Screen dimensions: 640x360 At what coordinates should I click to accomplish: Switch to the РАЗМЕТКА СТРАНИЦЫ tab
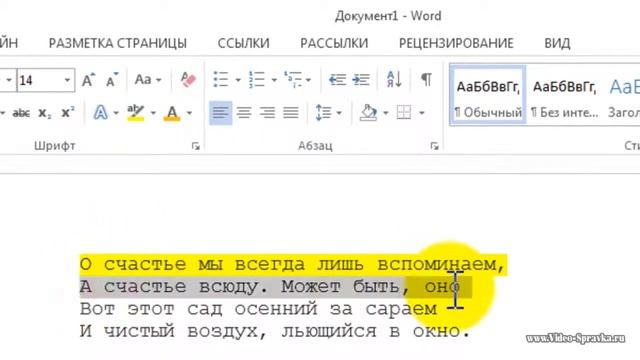(118, 43)
